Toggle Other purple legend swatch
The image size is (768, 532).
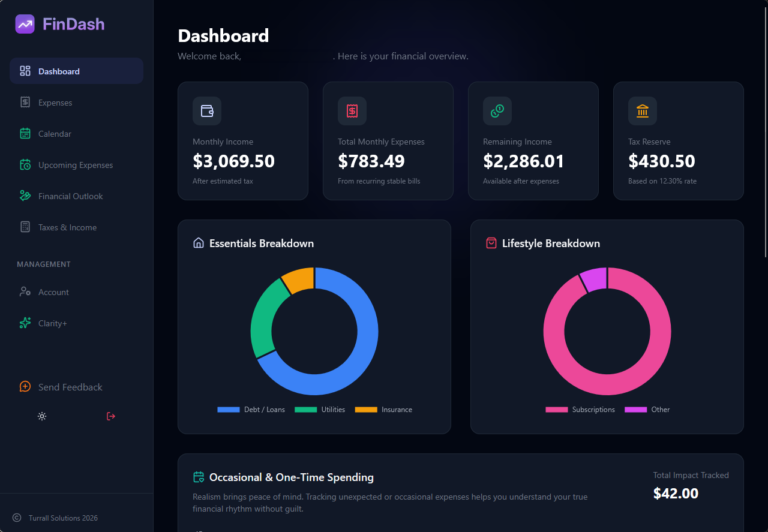[x=635, y=410]
